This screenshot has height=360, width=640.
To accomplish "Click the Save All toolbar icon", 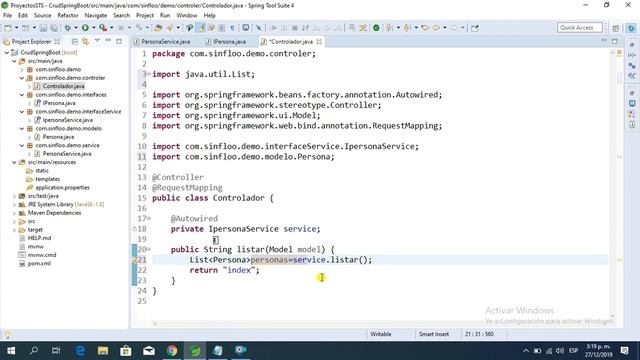I will point(54,28).
